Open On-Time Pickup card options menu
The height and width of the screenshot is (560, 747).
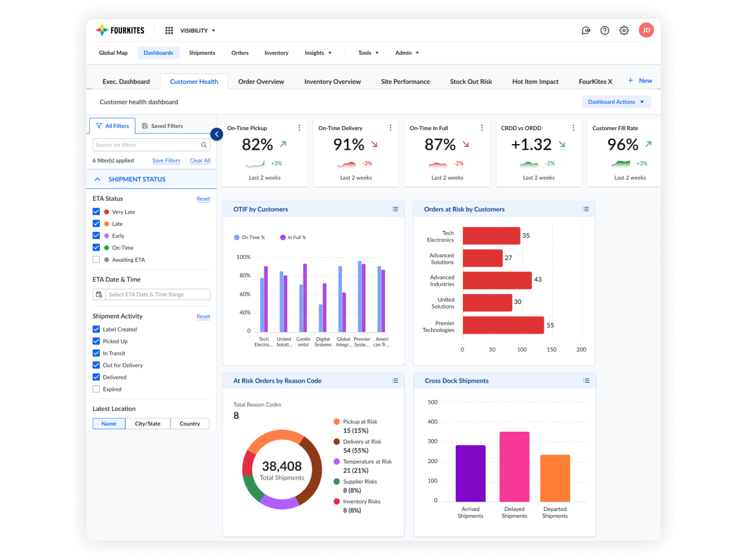tap(299, 128)
